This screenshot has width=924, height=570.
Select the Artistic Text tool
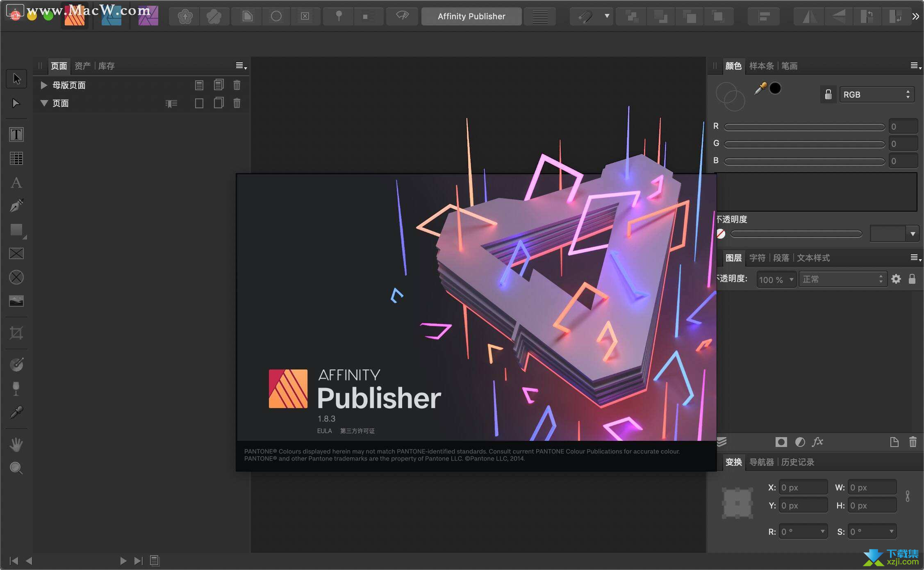coord(16,182)
